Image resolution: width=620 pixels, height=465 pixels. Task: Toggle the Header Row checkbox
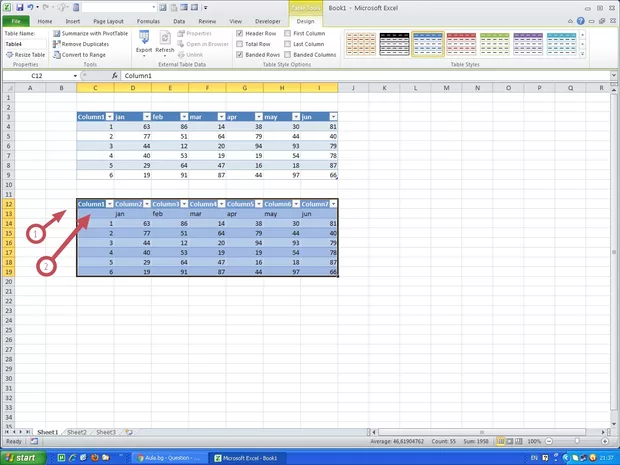coord(240,33)
